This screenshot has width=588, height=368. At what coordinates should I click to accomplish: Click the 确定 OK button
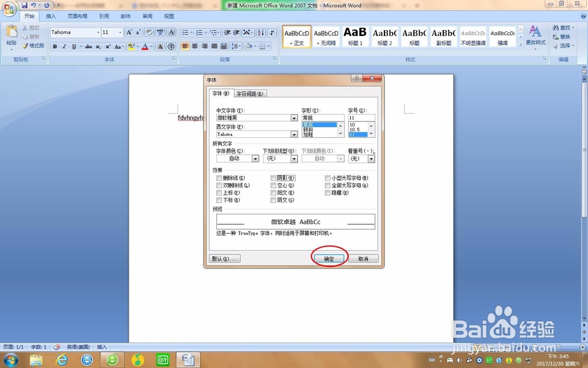[329, 258]
